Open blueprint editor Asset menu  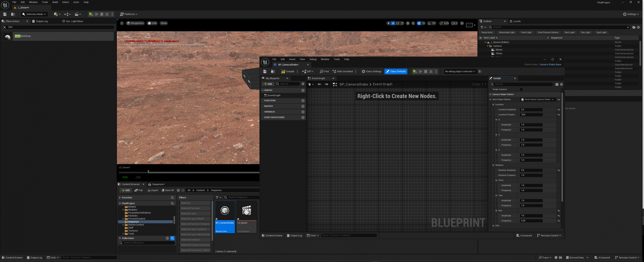point(292,59)
